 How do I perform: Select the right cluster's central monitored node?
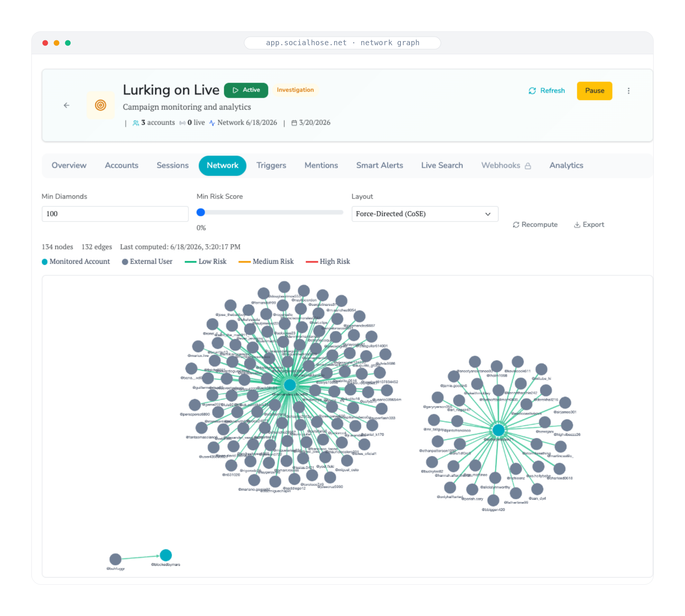pyautogui.click(x=498, y=430)
